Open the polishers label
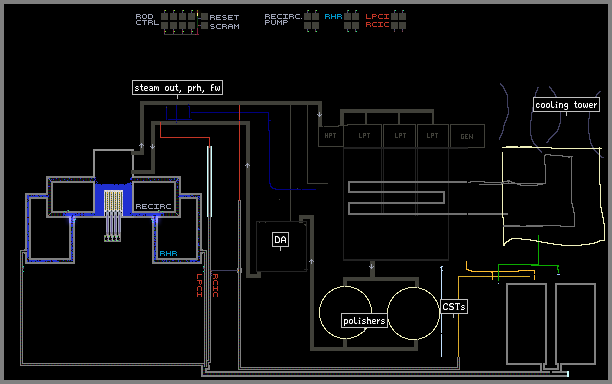612x384 pixels. click(364, 321)
